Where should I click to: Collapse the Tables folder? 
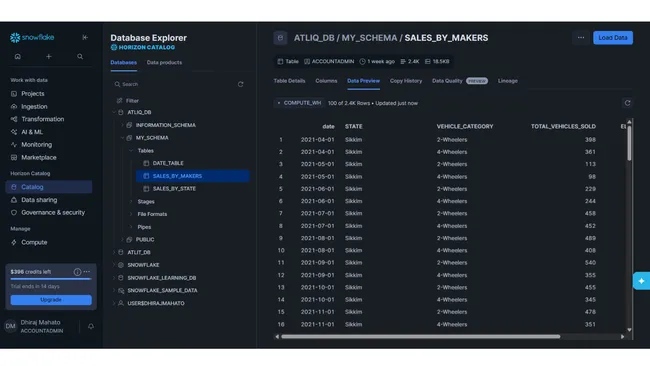click(x=131, y=151)
